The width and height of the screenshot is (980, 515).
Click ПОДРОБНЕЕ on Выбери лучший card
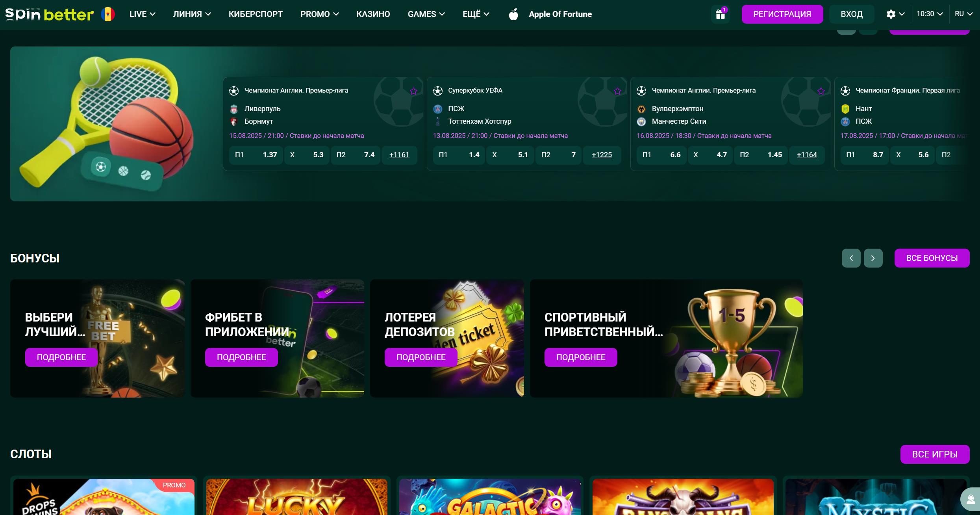[x=61, y=357]
